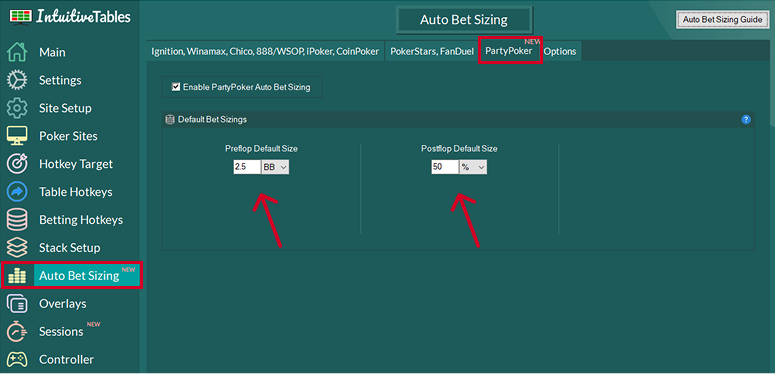Go to Stack Setup page

coord(70,248)
